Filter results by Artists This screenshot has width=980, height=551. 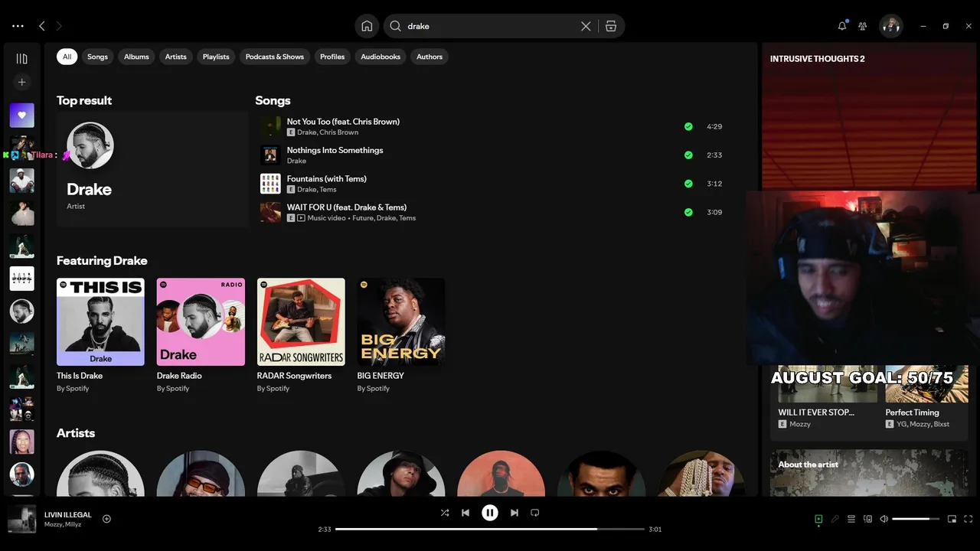click(175, 57)
